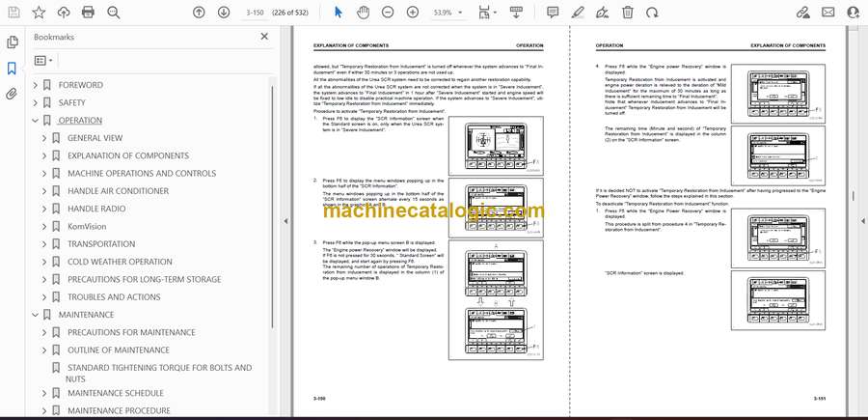This screenshot has height=420, width=868.
Task: Collapse the MAINTENANCE bookmark
Action: (36, 315)
